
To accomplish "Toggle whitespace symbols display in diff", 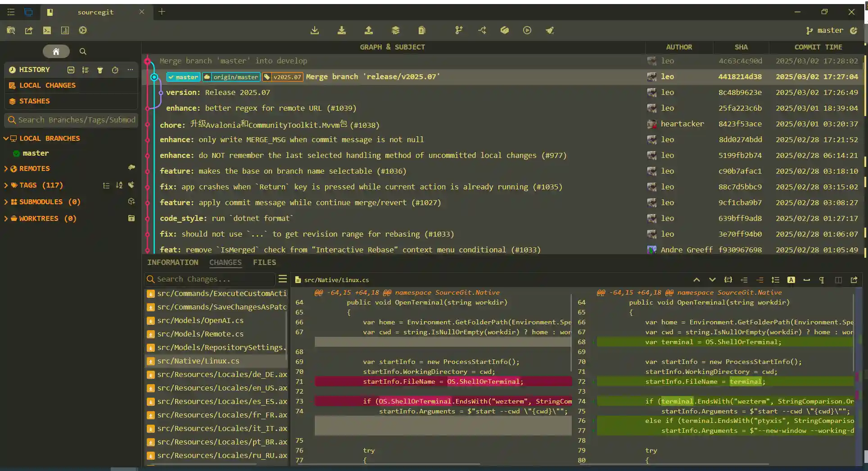I will [822, 280].
